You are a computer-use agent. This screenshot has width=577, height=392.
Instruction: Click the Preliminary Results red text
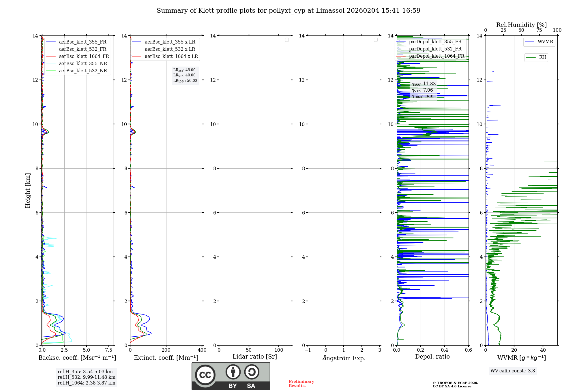coord(301,384)
